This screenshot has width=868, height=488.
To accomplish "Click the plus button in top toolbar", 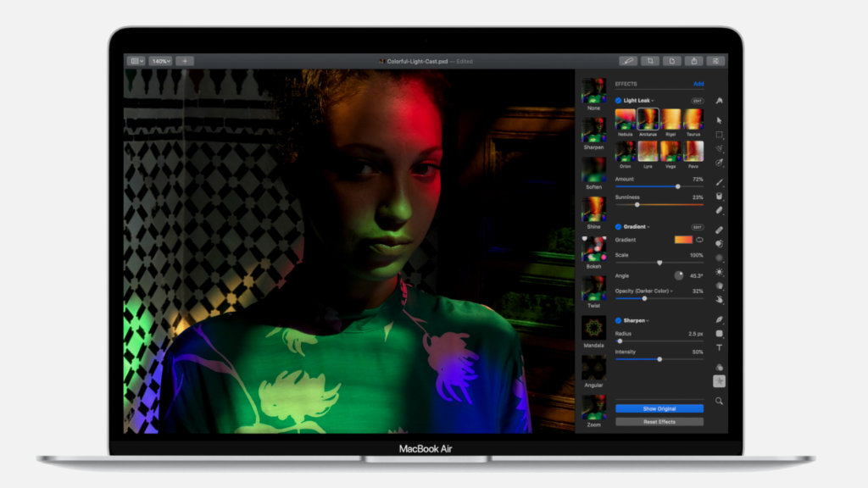I will point(184,61).
